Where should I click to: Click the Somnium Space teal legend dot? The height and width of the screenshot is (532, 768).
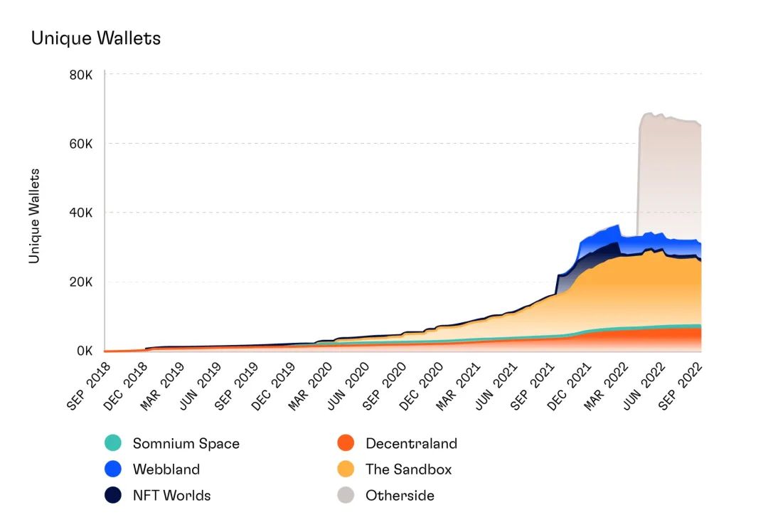[x=112, y=443]
